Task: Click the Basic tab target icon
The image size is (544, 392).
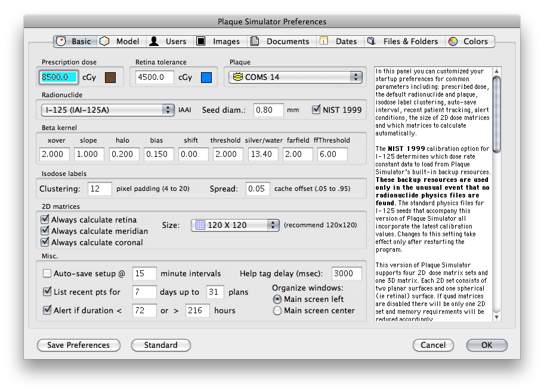Action: point(61,41)
